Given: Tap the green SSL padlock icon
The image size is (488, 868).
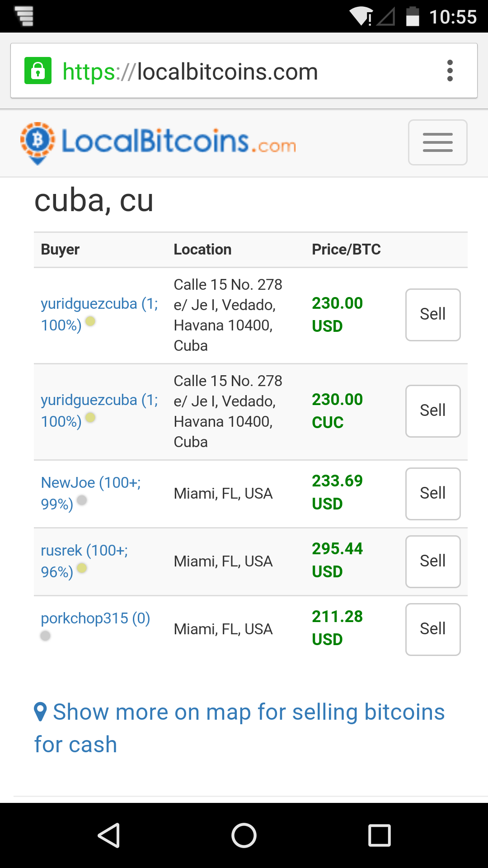Looking at the screenshot, I should click(38, 71).
